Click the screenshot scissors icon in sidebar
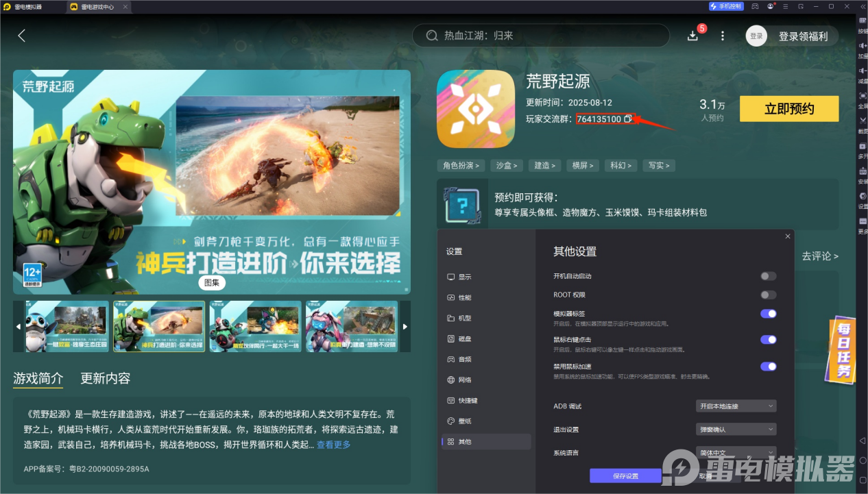Viewport: 868px width, 494px height. [863, 121]
